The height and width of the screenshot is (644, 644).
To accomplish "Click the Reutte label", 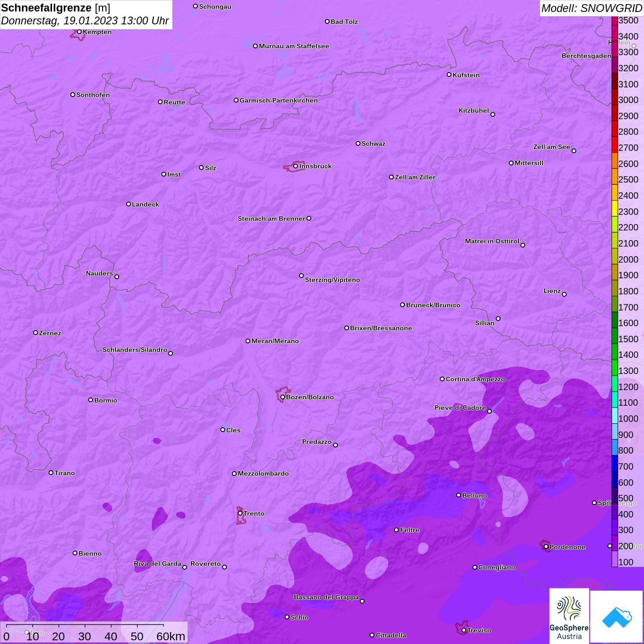I will [174, 102].
